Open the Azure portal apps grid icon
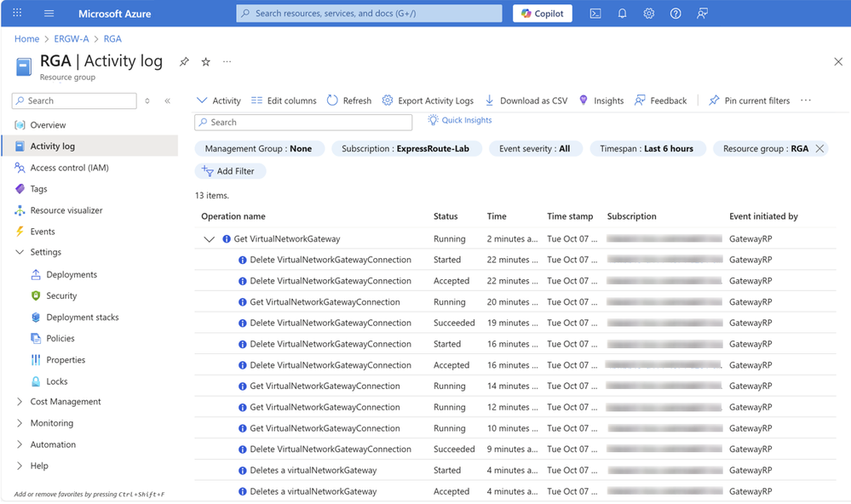 [17, 13]
